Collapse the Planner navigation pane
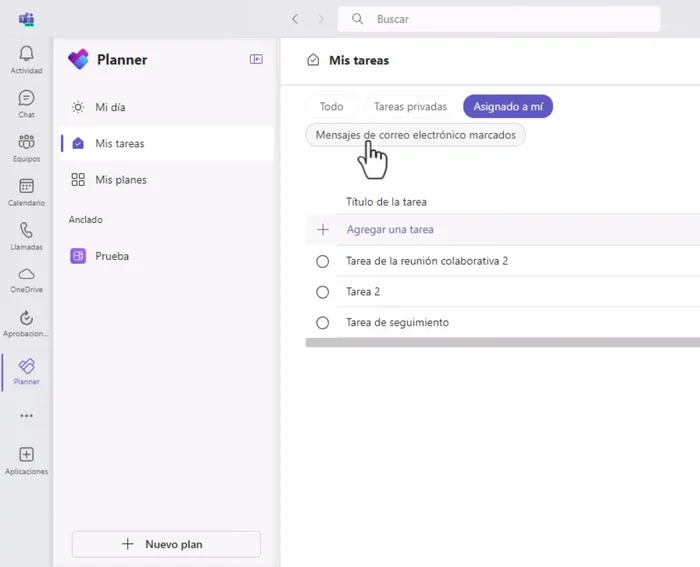Image resolution: width=700 pixels, height=567 pixels. click(256, 59)
